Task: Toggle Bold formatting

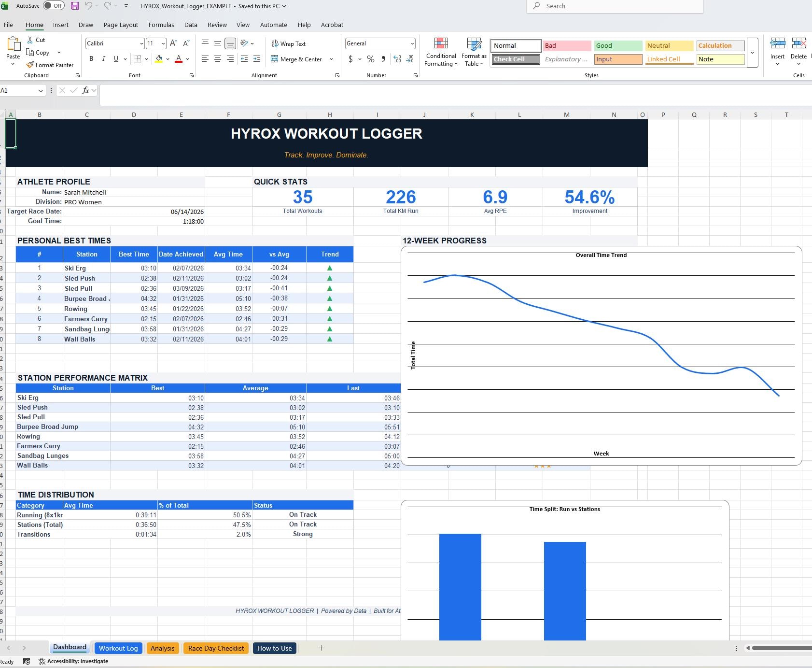Action: pyautogui.click(x=91, y=59)
